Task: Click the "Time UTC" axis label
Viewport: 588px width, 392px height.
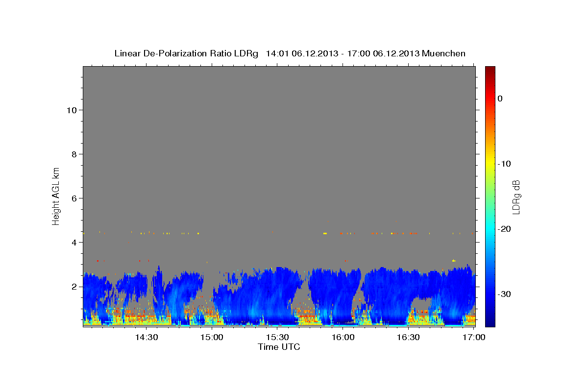Action: pos(279,347)
